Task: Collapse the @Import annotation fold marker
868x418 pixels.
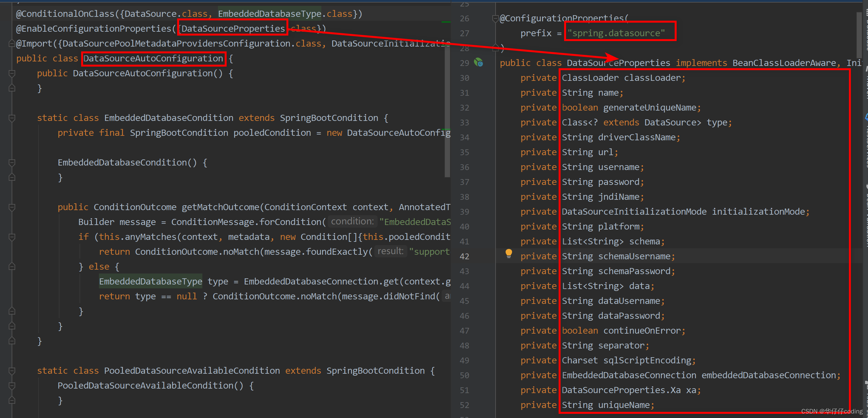Action: pos(12,43)
